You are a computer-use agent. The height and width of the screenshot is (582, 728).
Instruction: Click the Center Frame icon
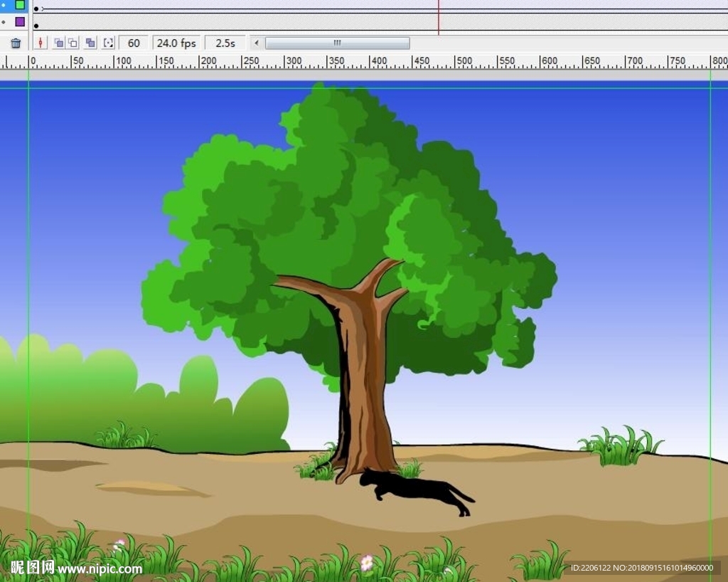(41, 43)
